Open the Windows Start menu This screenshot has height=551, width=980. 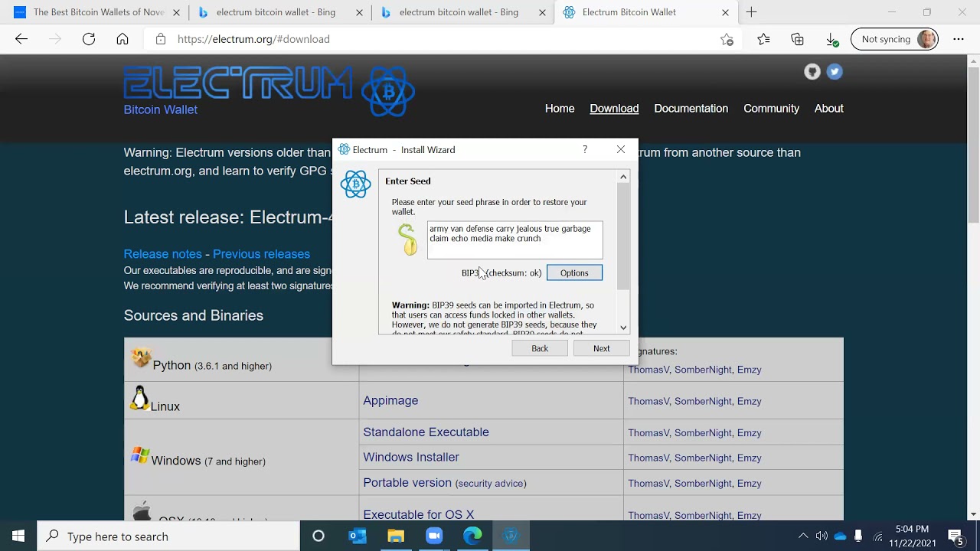click(x=18, y=536)
